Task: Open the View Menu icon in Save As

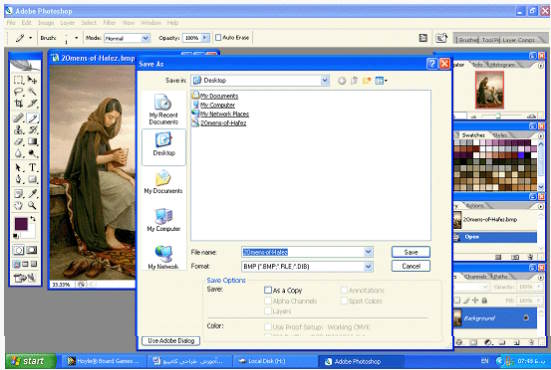Action: (x=381, y=80)
